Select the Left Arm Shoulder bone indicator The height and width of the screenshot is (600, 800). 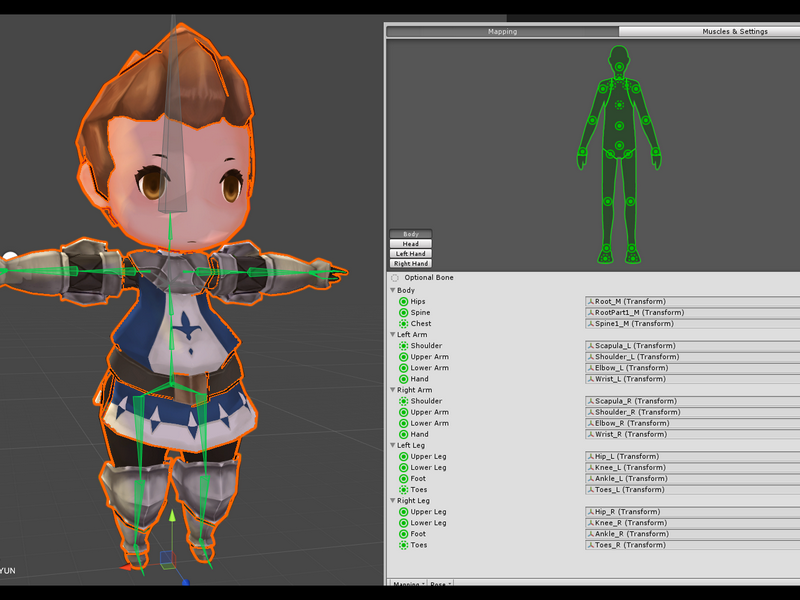(x=403, y=346)
